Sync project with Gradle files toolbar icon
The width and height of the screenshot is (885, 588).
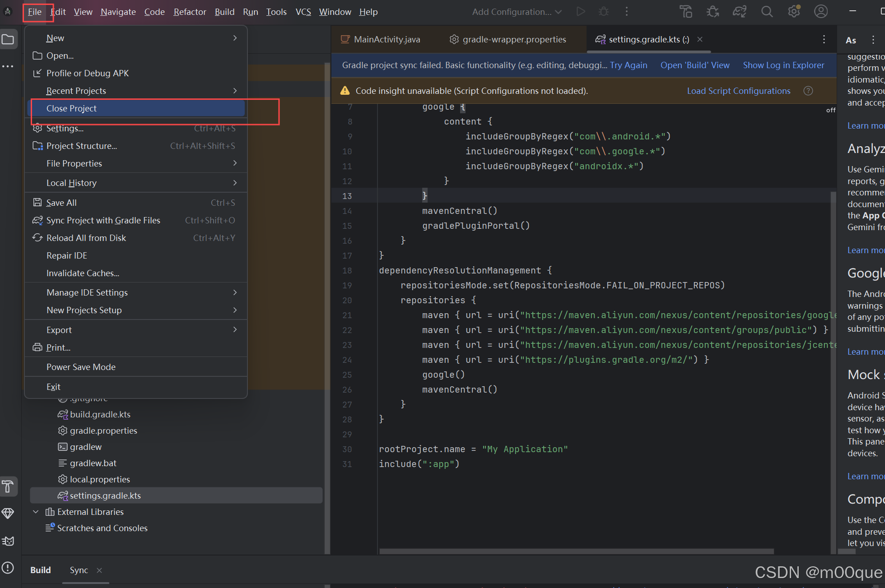739,12
